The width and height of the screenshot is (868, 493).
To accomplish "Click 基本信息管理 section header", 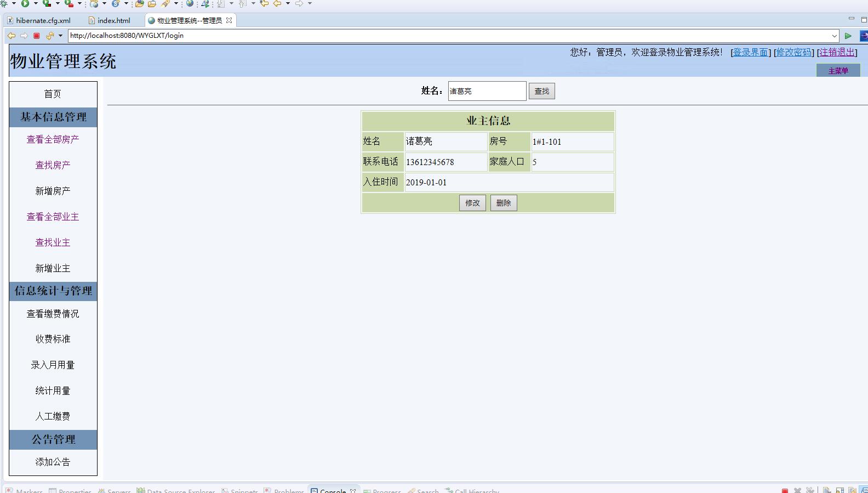I will click(x=53, y=117).
